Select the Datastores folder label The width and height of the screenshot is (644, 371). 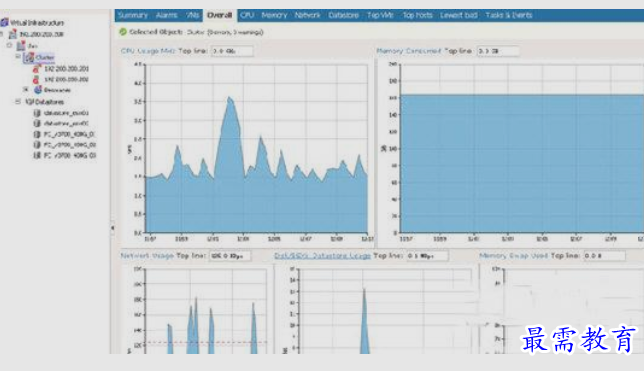click(x=49, y=101)
